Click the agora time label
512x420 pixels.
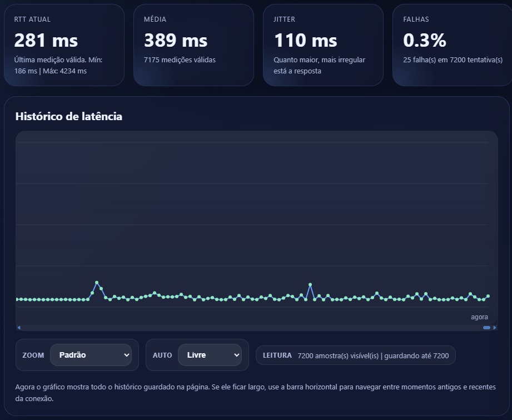pos(480,317)
